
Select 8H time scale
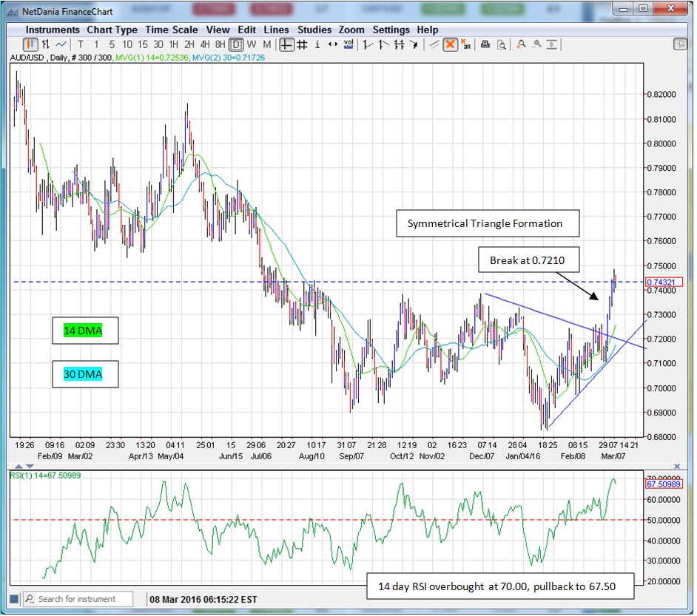point(220,44)
